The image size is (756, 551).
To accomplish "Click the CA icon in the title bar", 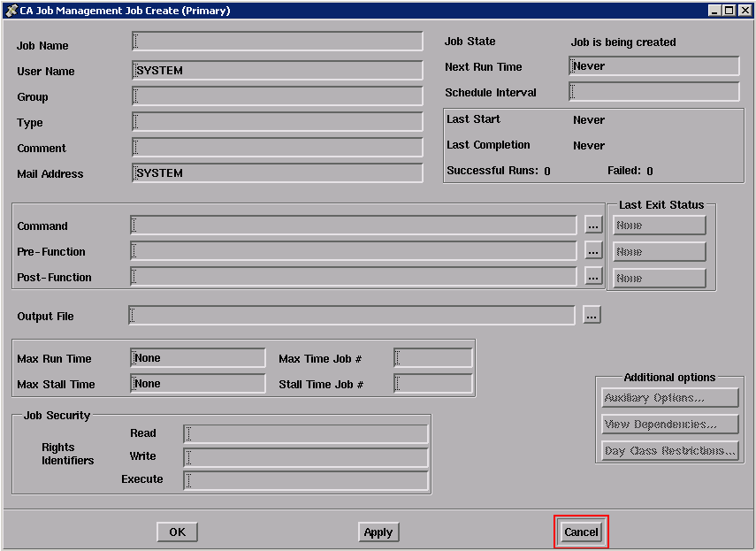I will point(9,10).
